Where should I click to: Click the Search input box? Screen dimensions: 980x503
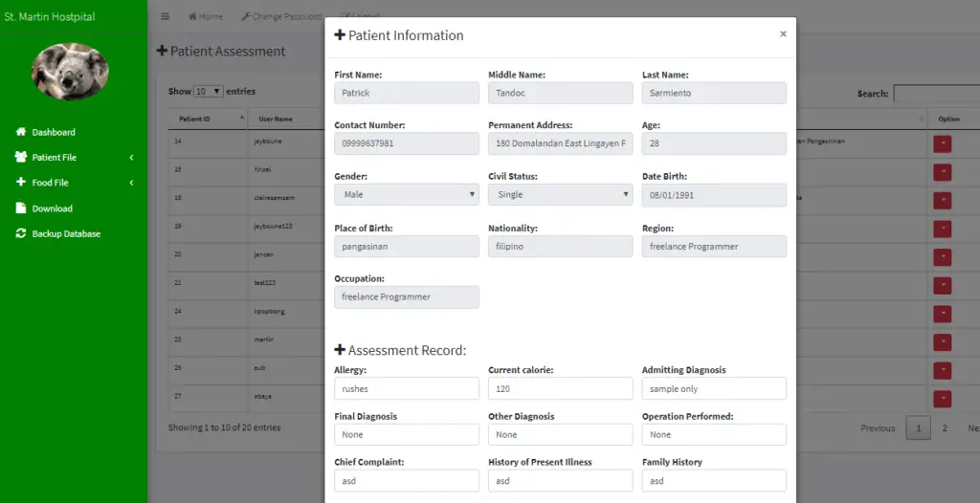click(936, 93)
